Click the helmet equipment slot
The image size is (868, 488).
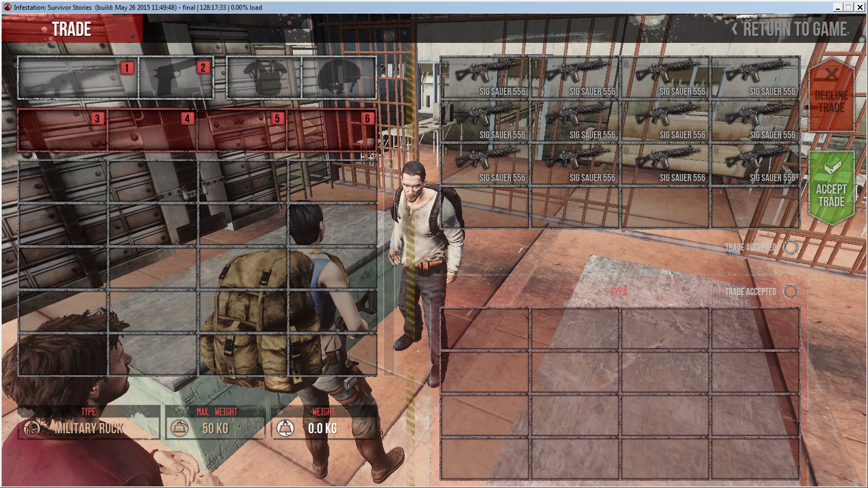pyautogui.click(x=339, y=78)
